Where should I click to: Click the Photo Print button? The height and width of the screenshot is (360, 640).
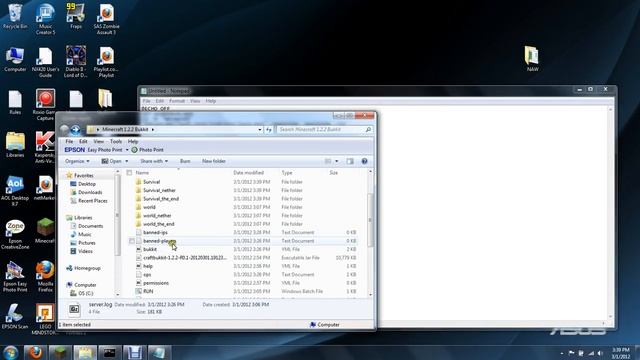click(x=147, y=150)
